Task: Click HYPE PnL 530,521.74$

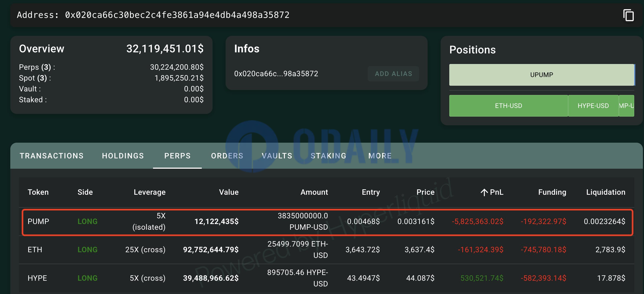Action: click(482, 278)
